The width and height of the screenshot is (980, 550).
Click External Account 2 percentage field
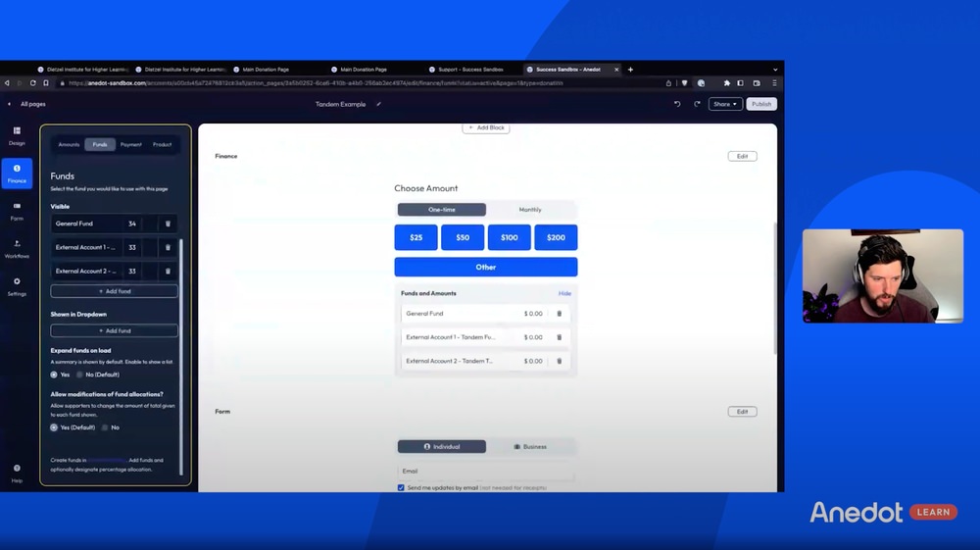pyautogui.click(x=132, y=272)
